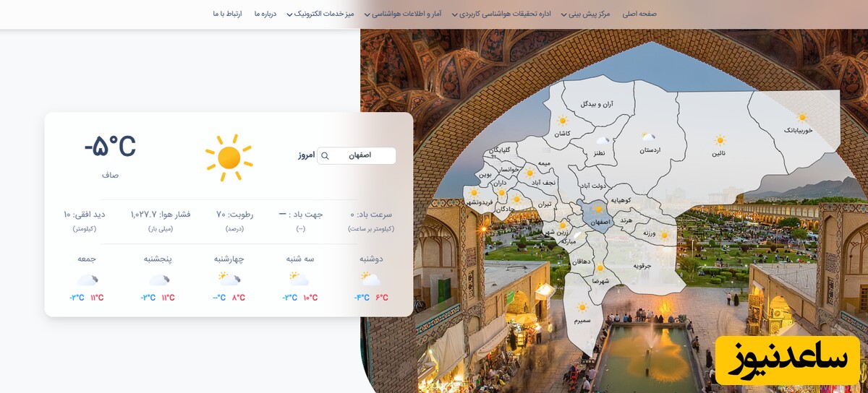868x393 pixels.
Task: Click the sun icon on نائین region
Action: coord(719,140)
